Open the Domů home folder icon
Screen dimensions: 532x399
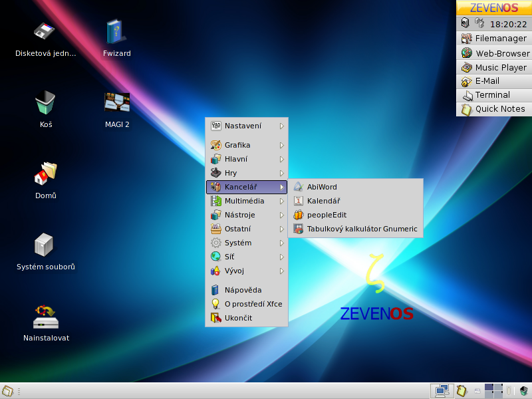tap(45, 174)
